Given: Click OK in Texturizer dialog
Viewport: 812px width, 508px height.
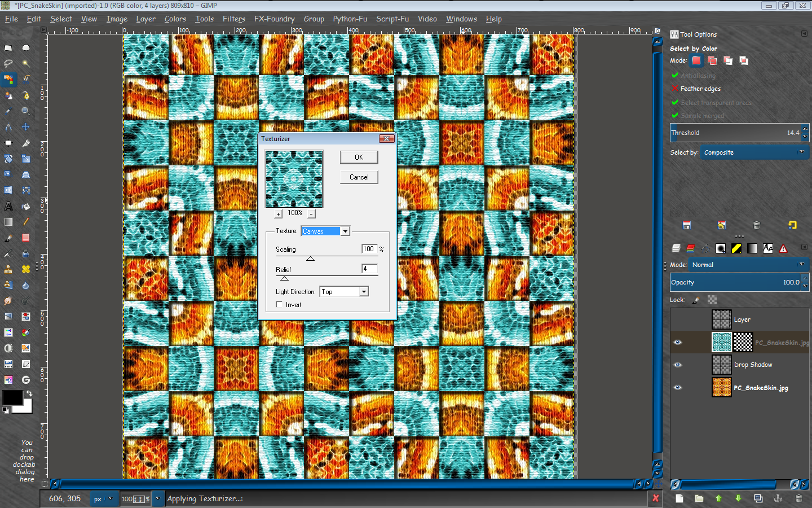Looking at the screenshot, I should [359, 157].
